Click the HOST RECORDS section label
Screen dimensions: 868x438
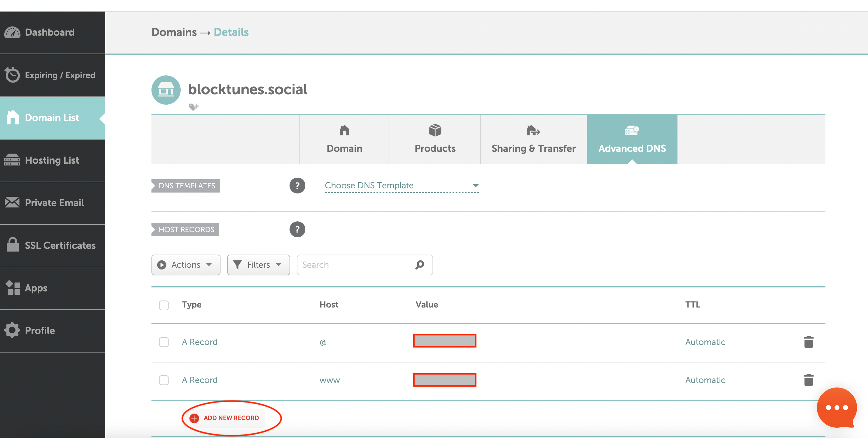pos(185,229)
